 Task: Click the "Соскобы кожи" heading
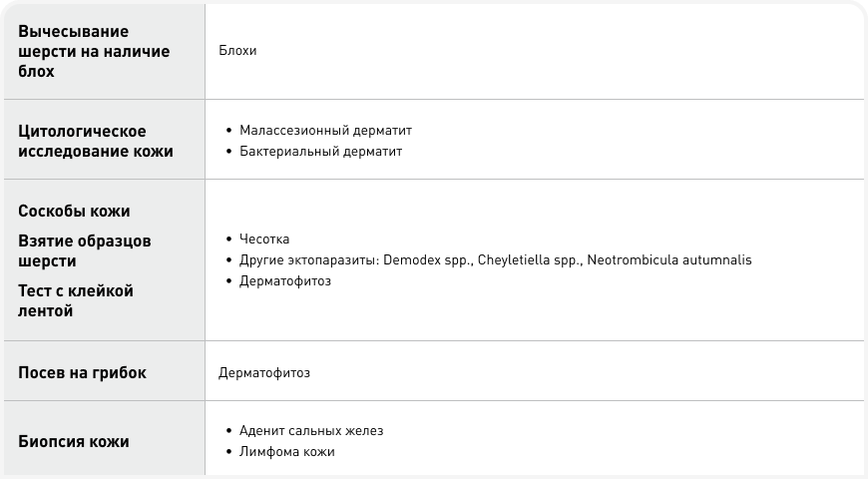(x=74, y=212)
